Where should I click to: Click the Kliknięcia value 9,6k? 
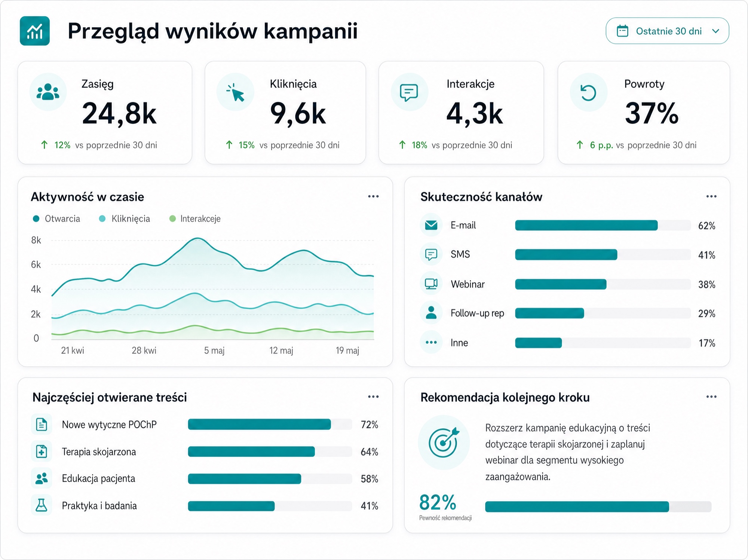click(x=298, y=113)
